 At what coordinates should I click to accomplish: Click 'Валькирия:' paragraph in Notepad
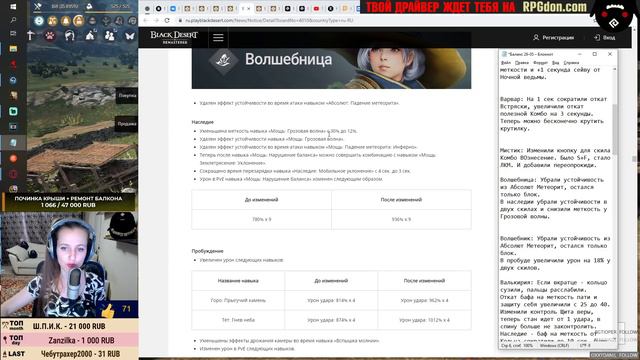click(554, 310)
